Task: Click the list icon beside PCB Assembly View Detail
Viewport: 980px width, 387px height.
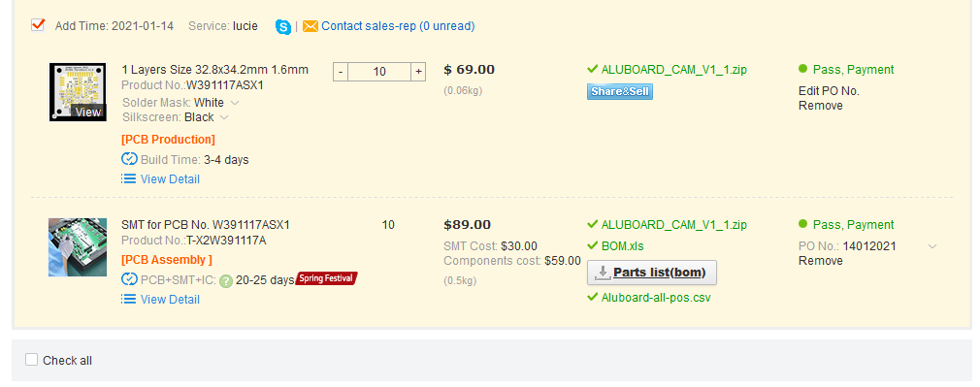Action: pyautogui.click(x=129, y=299)
